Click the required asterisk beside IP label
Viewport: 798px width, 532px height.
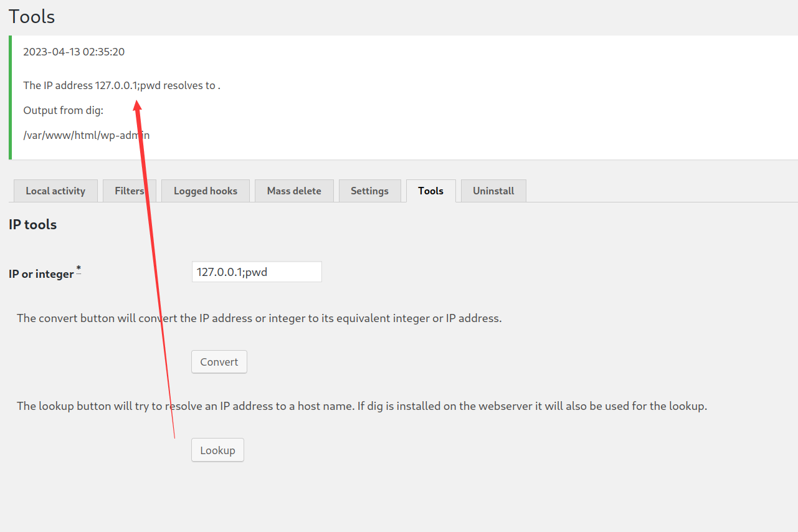point(78,268)
